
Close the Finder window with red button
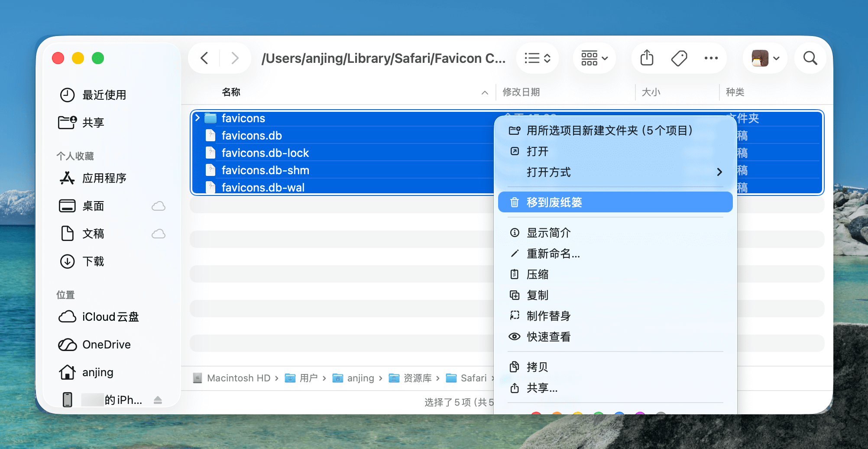[58, 58]
